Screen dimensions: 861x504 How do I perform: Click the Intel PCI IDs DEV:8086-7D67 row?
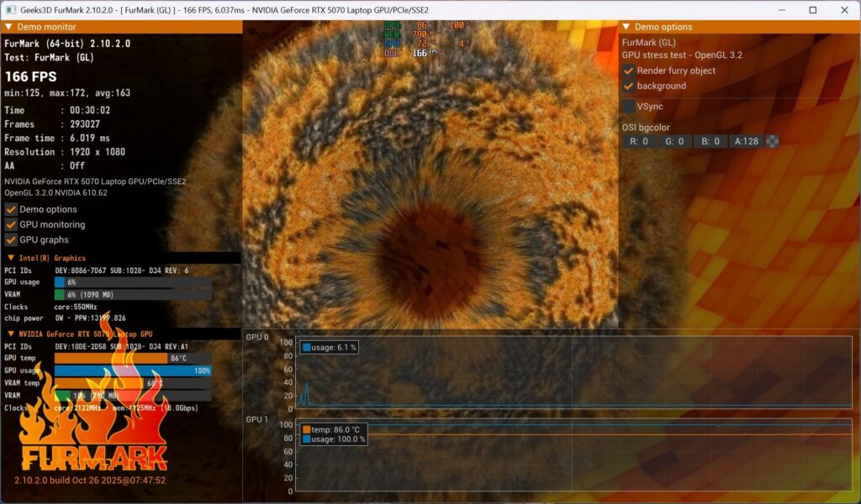click(97, 270)
